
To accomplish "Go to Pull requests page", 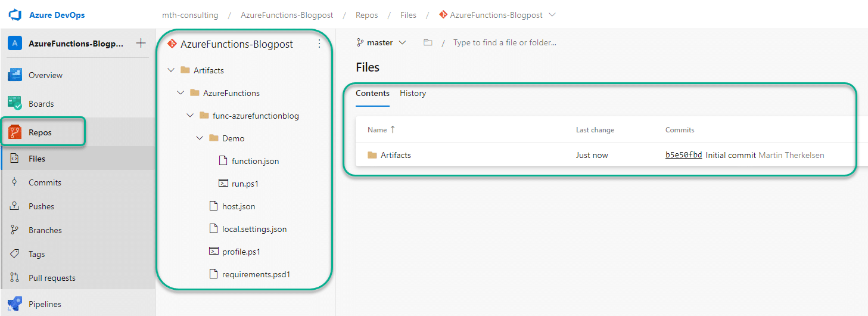I will point(52,278).
